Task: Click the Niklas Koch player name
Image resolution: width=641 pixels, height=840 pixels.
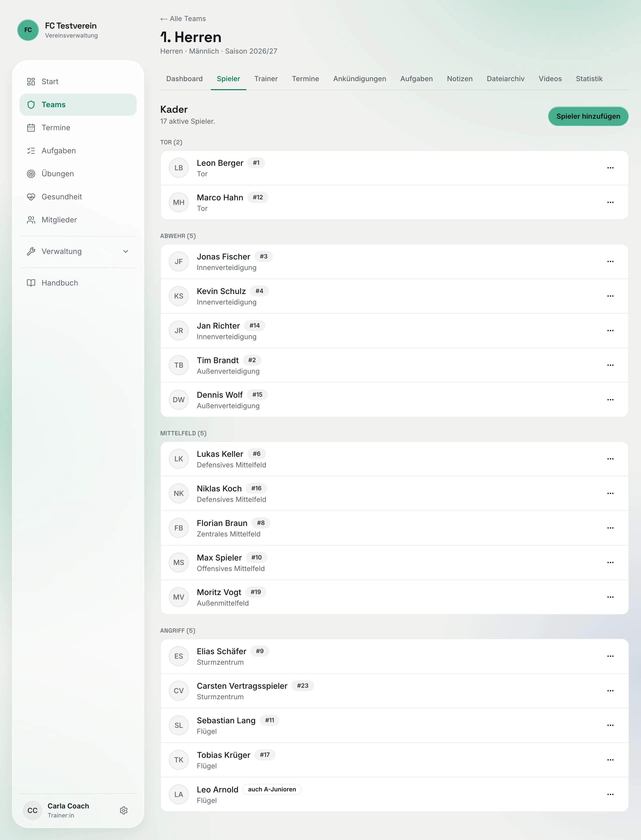Action: (219, 489)
